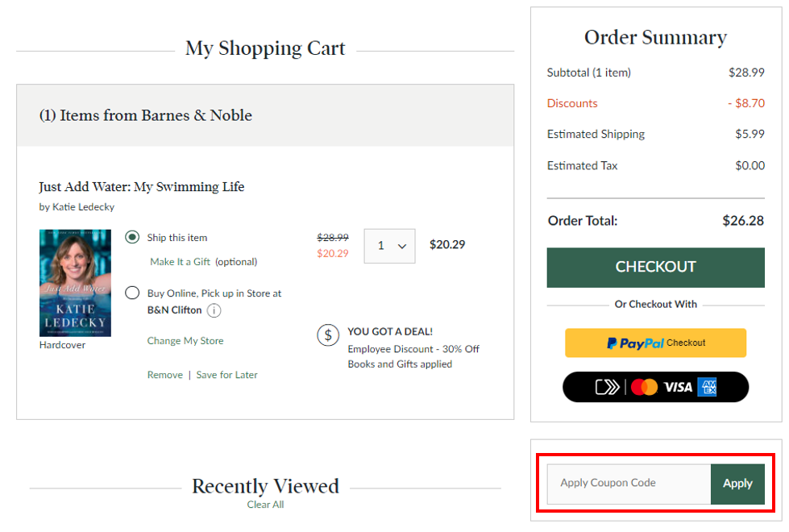Click the Apply Coupon Code field

629,484
